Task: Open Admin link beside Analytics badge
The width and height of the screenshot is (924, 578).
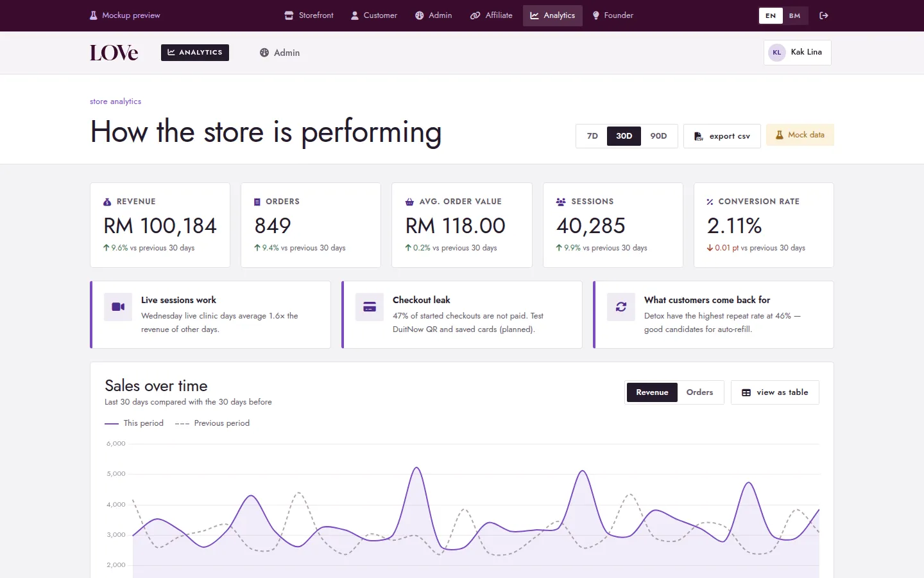Action: click(x=280, y=53)
